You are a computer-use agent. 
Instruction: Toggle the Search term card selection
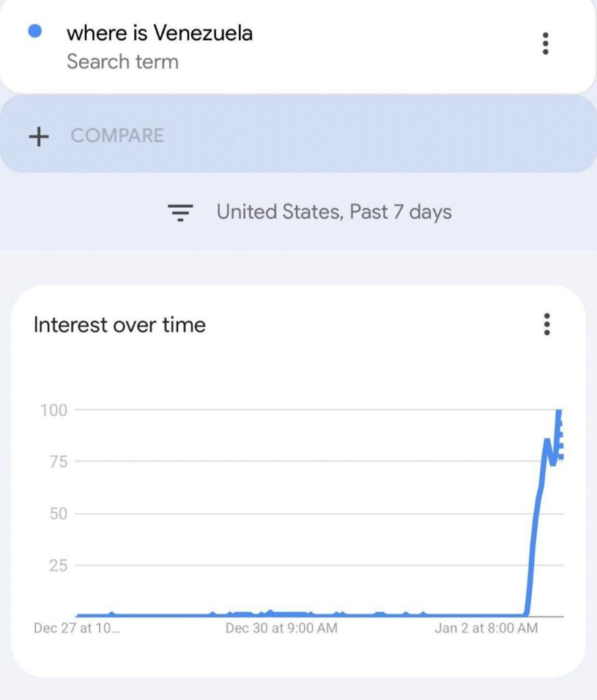pyautogui.click(x=160, y=45)
